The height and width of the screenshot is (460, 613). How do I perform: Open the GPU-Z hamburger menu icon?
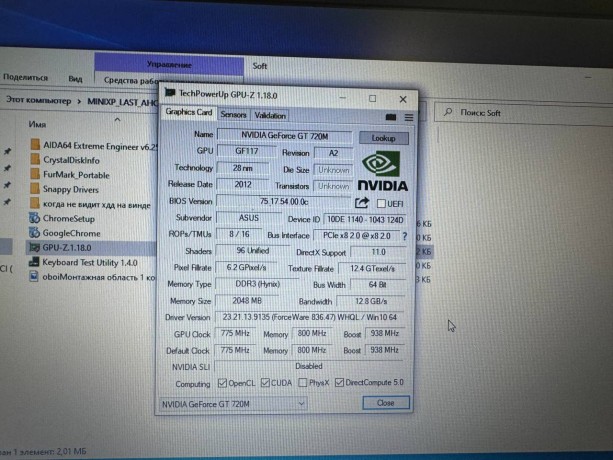(x=409, y=117)
